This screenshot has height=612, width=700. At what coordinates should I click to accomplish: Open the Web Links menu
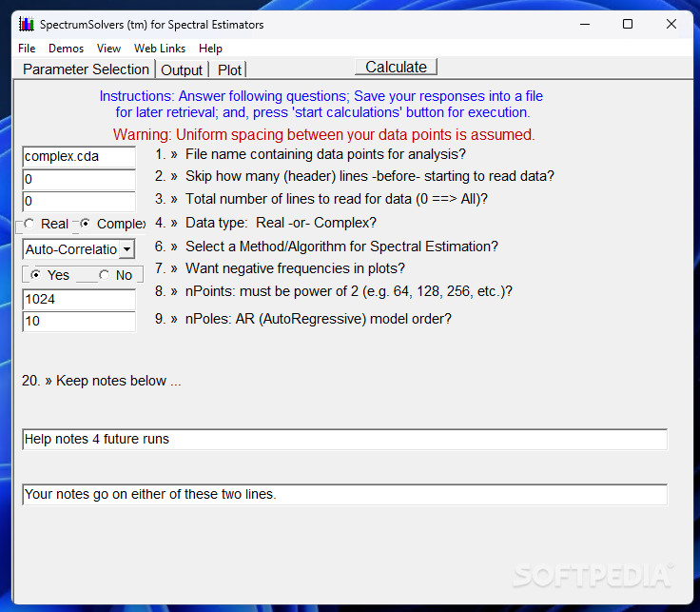coord(160,49)
